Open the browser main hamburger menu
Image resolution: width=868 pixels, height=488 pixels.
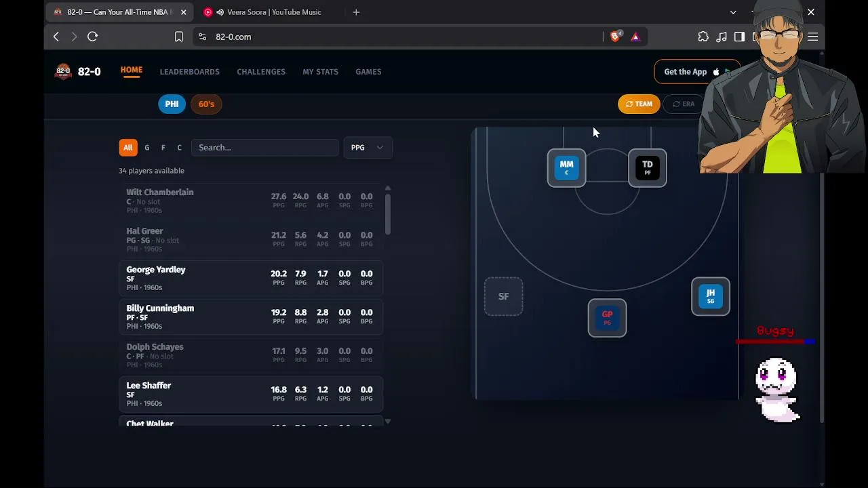(x=813, y=37)
